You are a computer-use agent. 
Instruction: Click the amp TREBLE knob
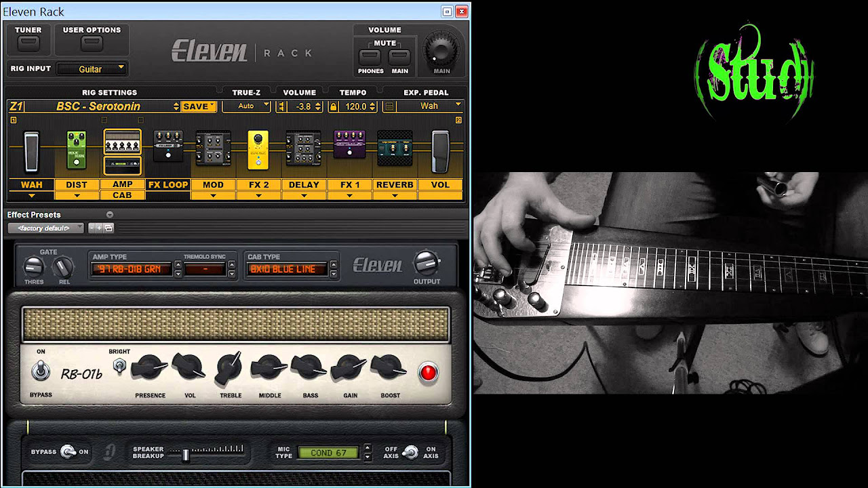coord(229,368)
